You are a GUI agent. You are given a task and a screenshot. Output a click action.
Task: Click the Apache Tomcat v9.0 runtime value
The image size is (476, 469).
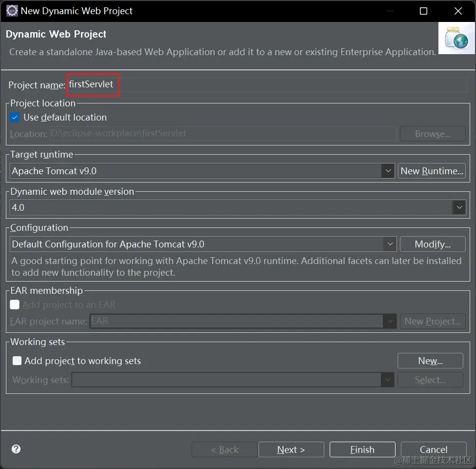tap(54, 171)
